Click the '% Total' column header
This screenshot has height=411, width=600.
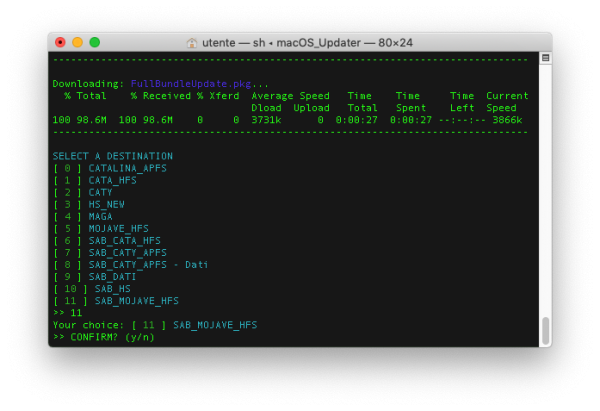point(85,96)
